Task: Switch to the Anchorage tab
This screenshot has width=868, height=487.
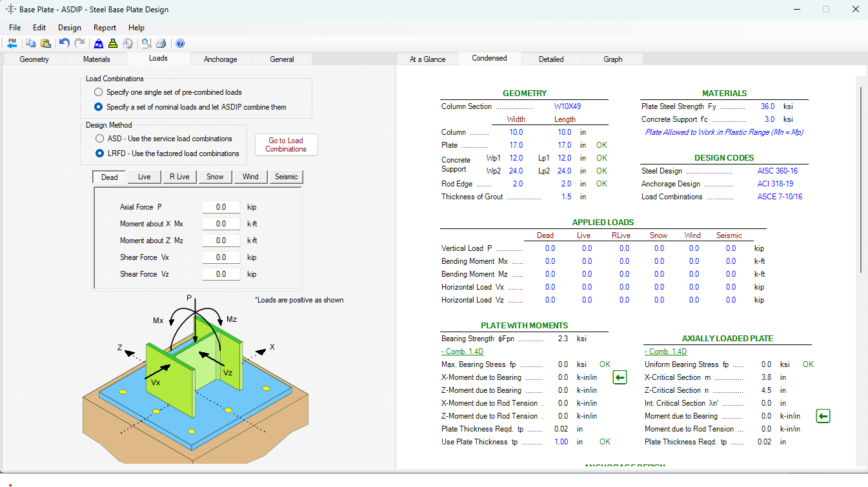Action: [221, 59]
